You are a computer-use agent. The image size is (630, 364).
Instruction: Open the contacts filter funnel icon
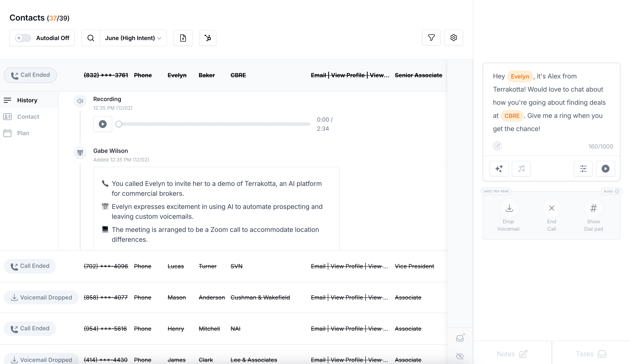(431, 38)
